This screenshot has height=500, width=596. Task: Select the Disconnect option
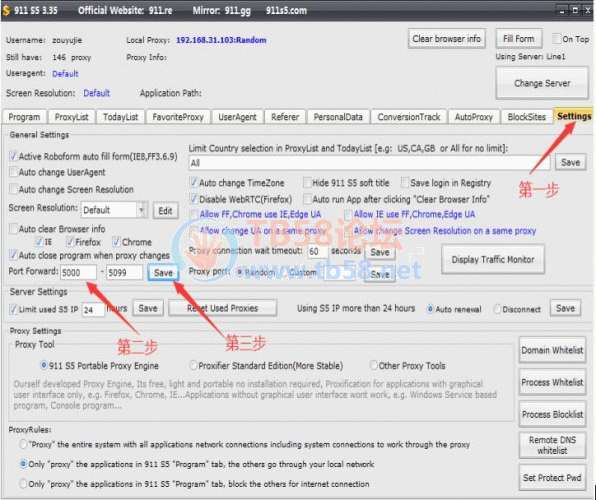[x=497, y=309]
